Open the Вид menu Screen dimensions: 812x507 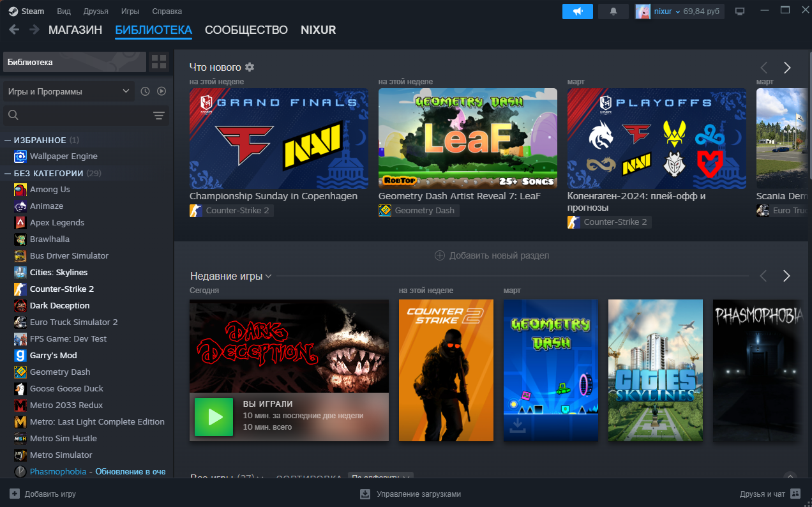64,11
